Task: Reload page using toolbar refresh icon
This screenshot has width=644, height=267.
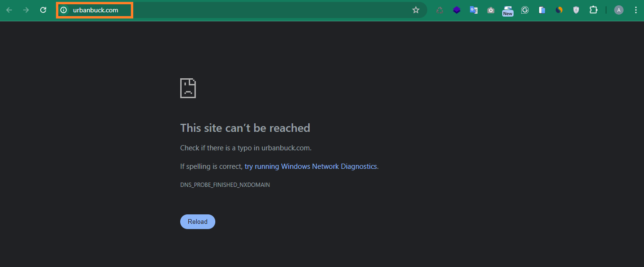Action: (x=43, y=10)
